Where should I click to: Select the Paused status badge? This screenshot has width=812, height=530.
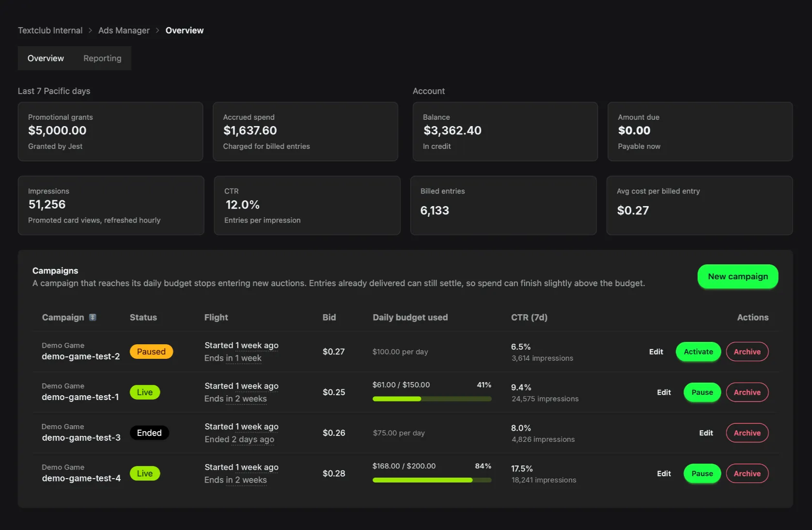151,352
